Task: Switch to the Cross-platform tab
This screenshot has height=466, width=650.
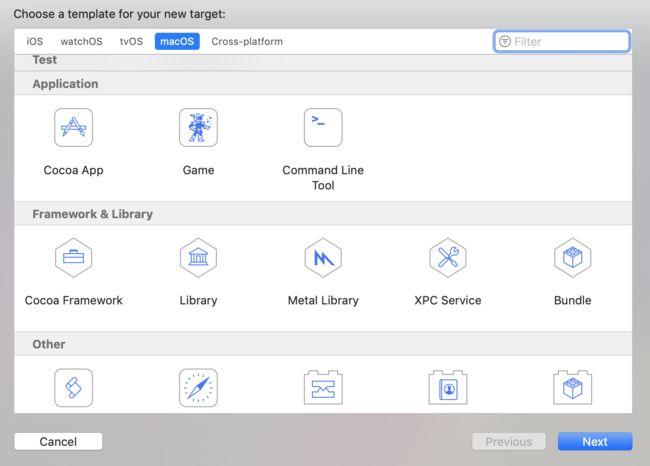Action: pyautogui.click(x=247, y=41)
